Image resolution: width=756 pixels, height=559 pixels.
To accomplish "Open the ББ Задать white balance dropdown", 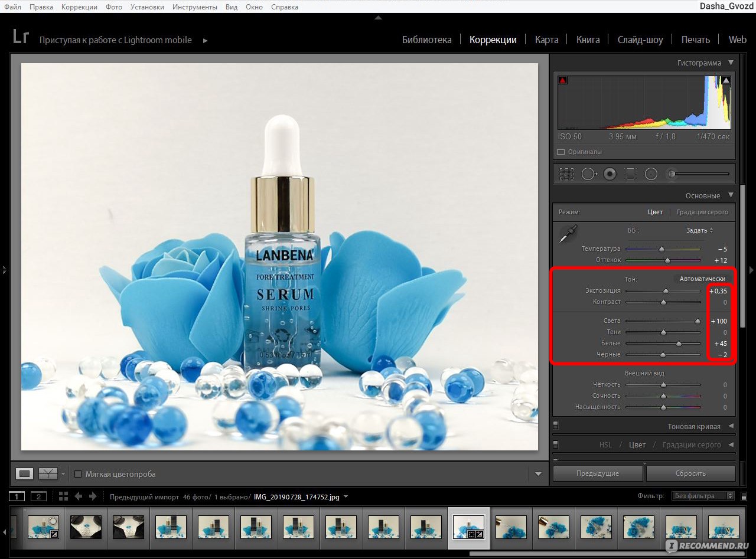I will pyautogui.click(x=699, y=230).
